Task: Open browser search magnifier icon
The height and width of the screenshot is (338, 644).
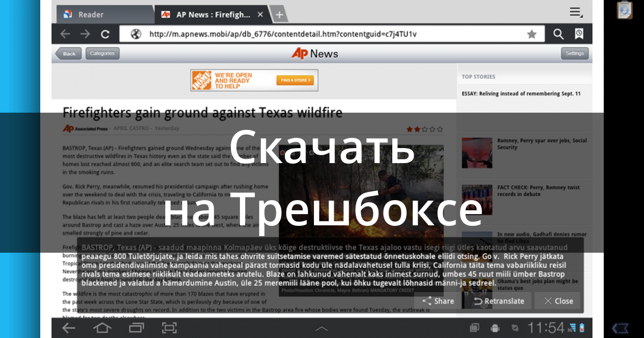Action: point(558,34)
